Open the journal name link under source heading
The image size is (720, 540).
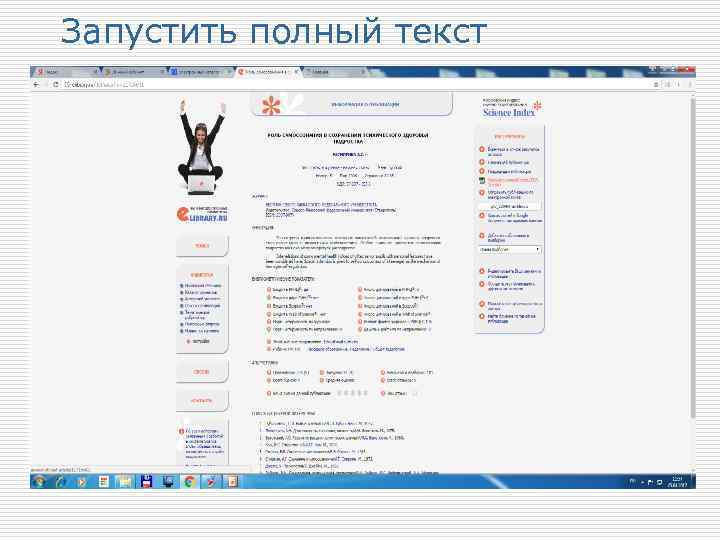click(322, 204)
